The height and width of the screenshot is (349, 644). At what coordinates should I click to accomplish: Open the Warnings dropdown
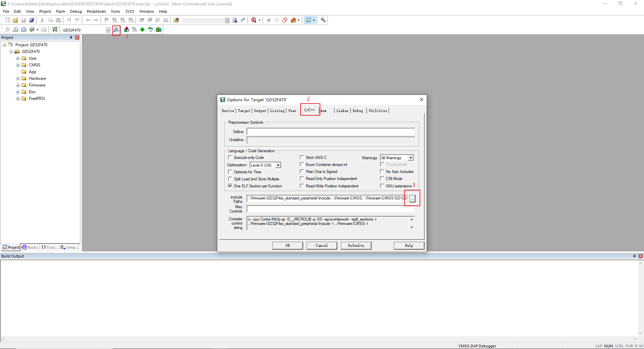411,158
